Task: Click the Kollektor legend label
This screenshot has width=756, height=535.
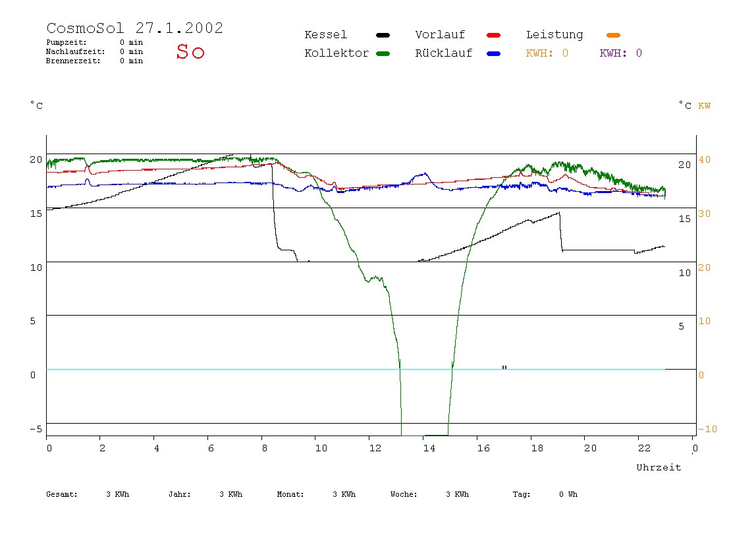Action: pos(337,53)
